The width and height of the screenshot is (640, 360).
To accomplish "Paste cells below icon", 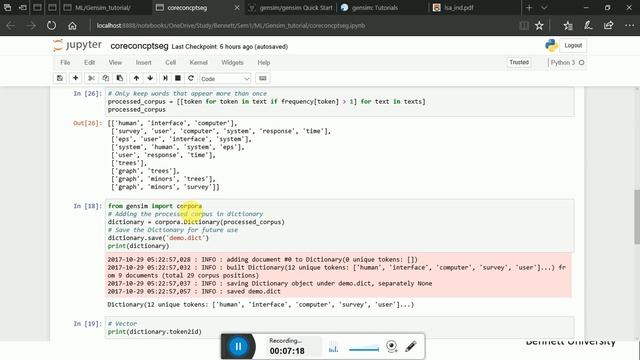I will pyautogui.click(x=120, y=78).
